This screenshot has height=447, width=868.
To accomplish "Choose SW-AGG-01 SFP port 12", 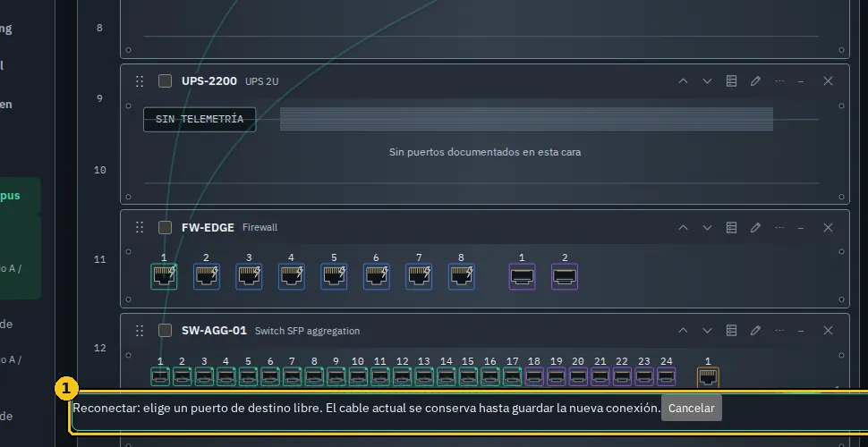I will [x=402, y=376].
